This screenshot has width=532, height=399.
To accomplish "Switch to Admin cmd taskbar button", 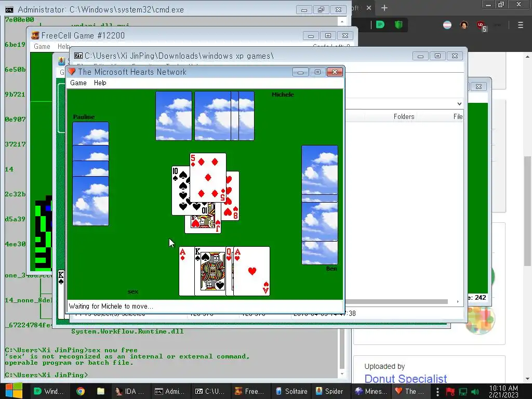I will click(x=170, y=391).
